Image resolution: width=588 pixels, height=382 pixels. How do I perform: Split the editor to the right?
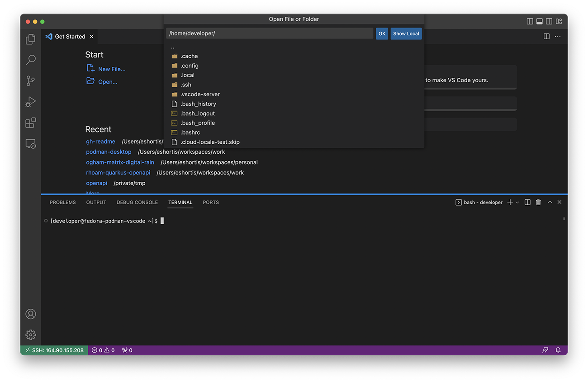pyautogui.click(x=546, y=36)
